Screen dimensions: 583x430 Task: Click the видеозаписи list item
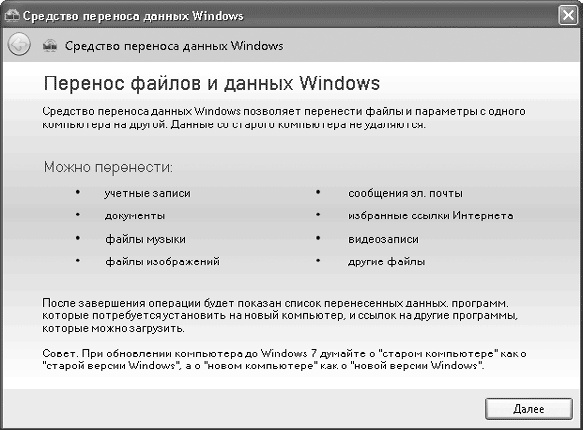[x=383, y=239]
